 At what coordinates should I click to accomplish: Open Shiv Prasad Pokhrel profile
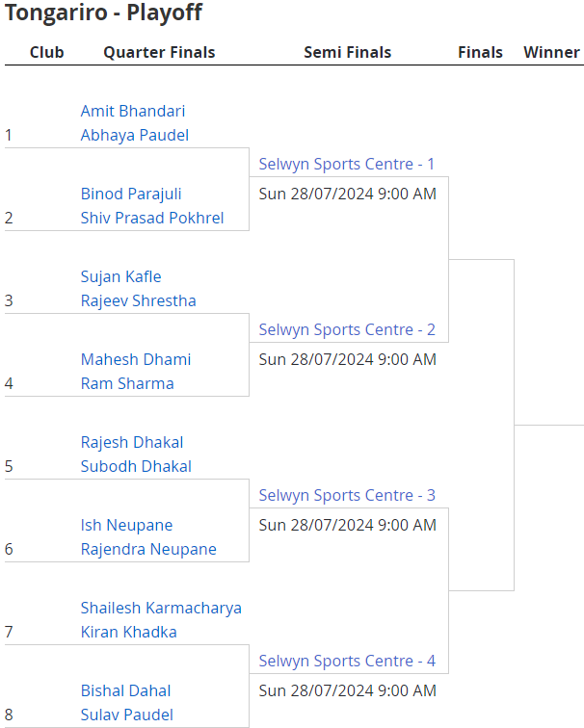[152, 219]
